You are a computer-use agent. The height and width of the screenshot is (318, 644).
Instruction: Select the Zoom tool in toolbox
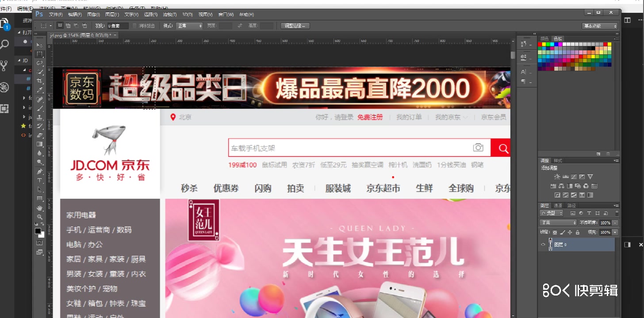tap(40, 217)
